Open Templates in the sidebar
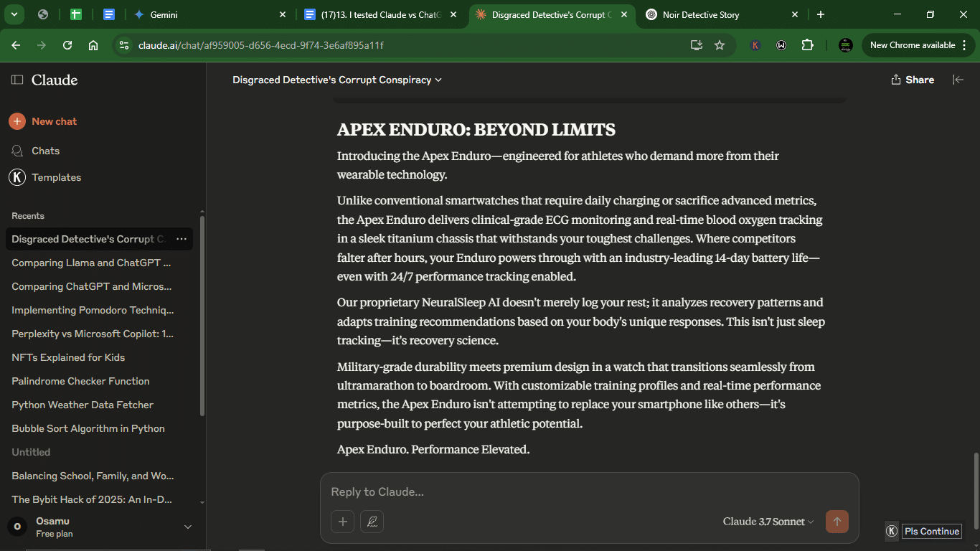The image size is (980, 551). (x=45, y=177)
